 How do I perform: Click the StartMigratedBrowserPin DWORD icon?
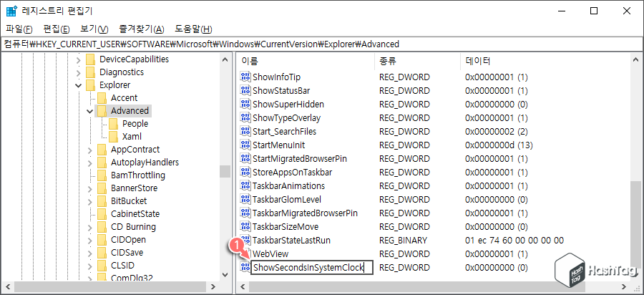point(245,158)
